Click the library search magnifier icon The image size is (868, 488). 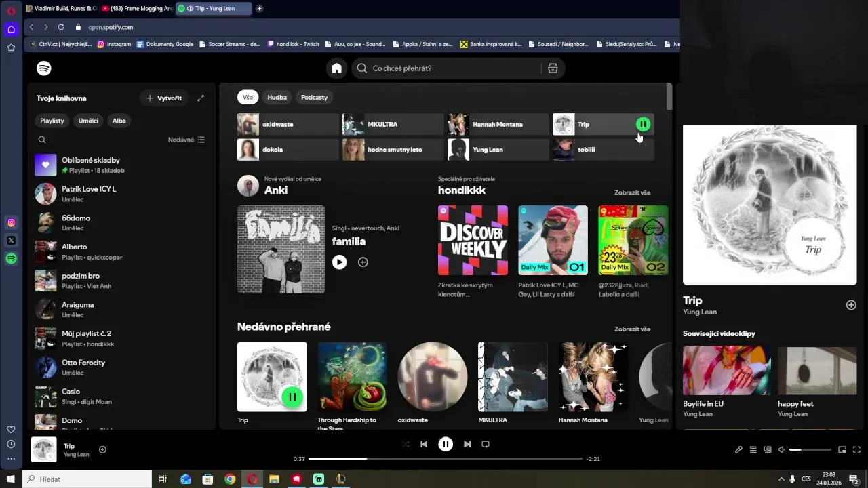[x=42, y=140]
